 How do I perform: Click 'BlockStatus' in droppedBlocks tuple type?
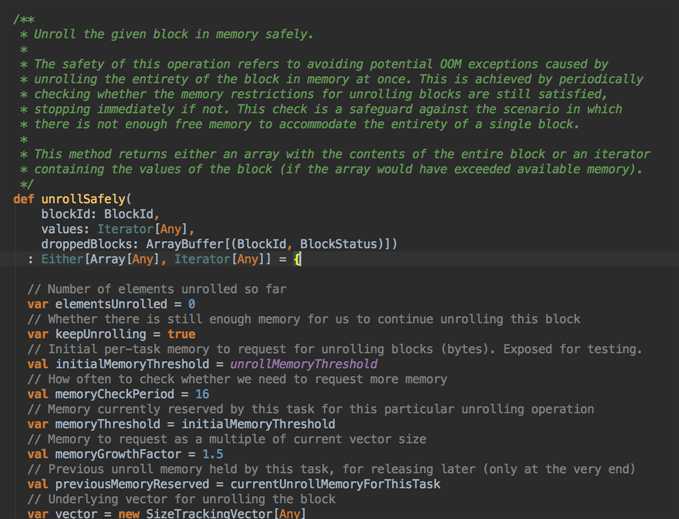(x=339, y=244)
